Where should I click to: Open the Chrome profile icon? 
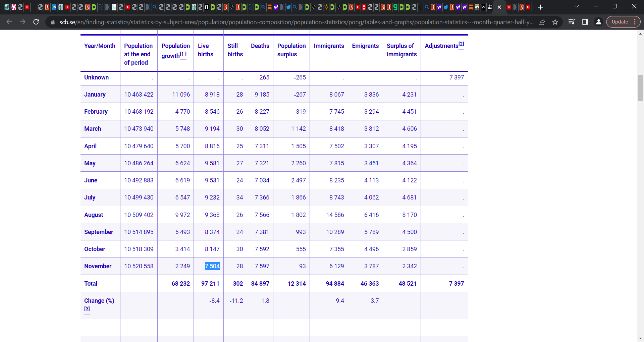tap(598, 22)
